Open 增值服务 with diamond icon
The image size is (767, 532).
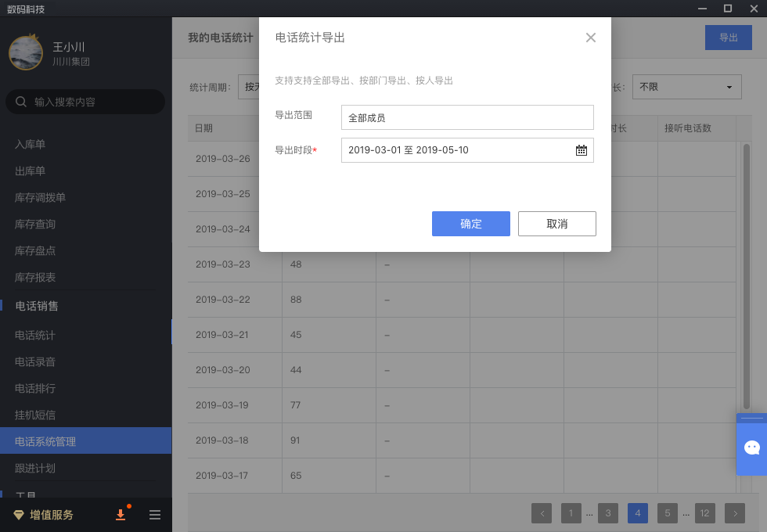coord(44,515)
